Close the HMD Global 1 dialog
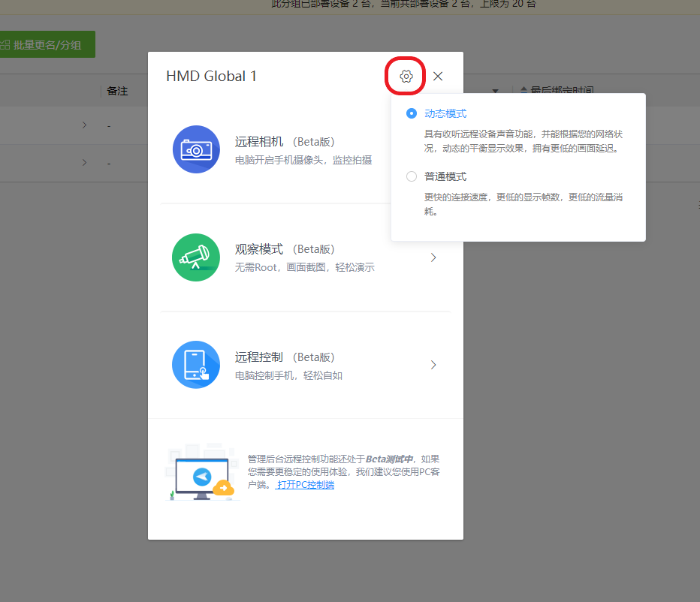Screen dimensions: 700x602 point(438,77)
